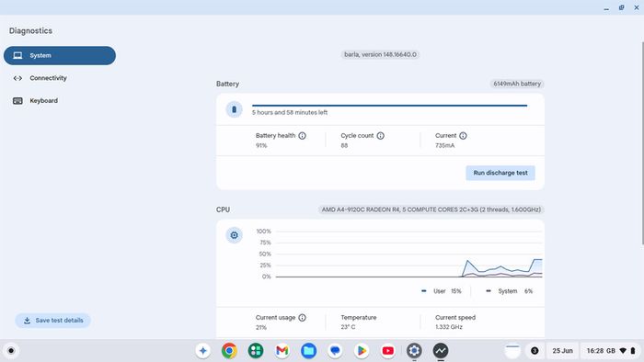Restore the Diagnostics window size
This screenshot has width=644, height=362.
621,7
